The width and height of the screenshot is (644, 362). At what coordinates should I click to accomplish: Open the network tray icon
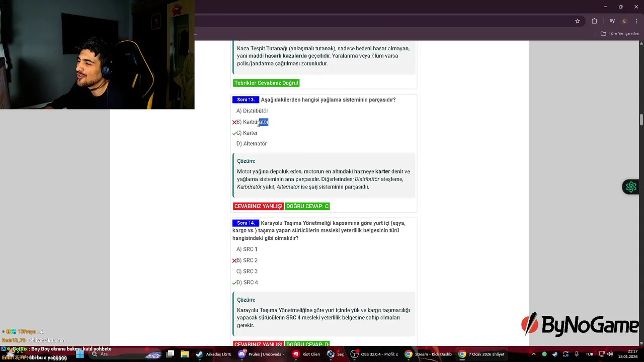601,354
